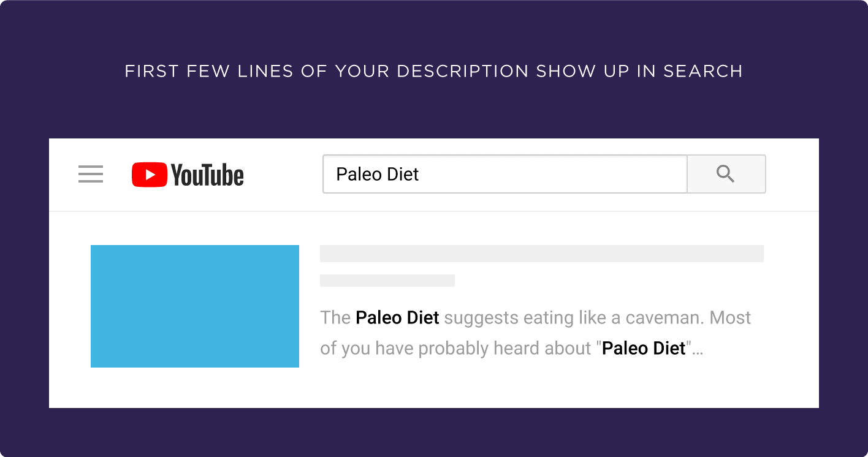Click 'of you have probably heard about' text

point(455,349)
